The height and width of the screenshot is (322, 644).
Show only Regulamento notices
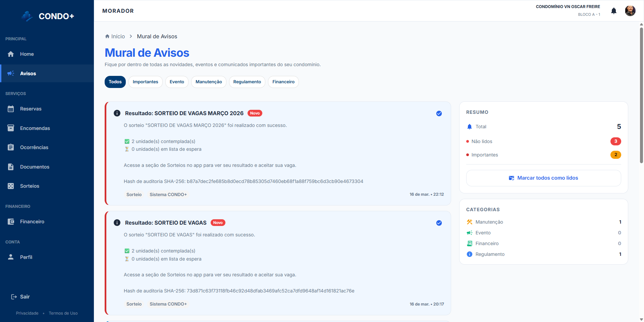point(247,82)
